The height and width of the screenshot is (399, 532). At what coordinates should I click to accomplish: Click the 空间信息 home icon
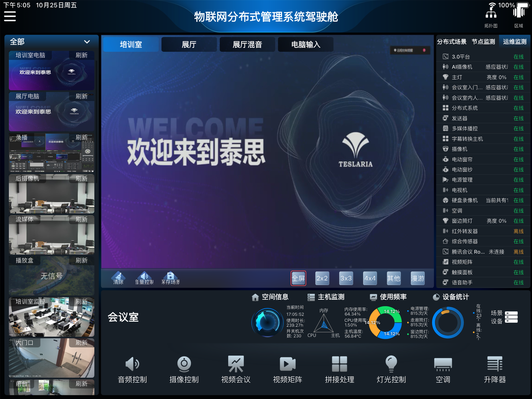tap(255, 297)
